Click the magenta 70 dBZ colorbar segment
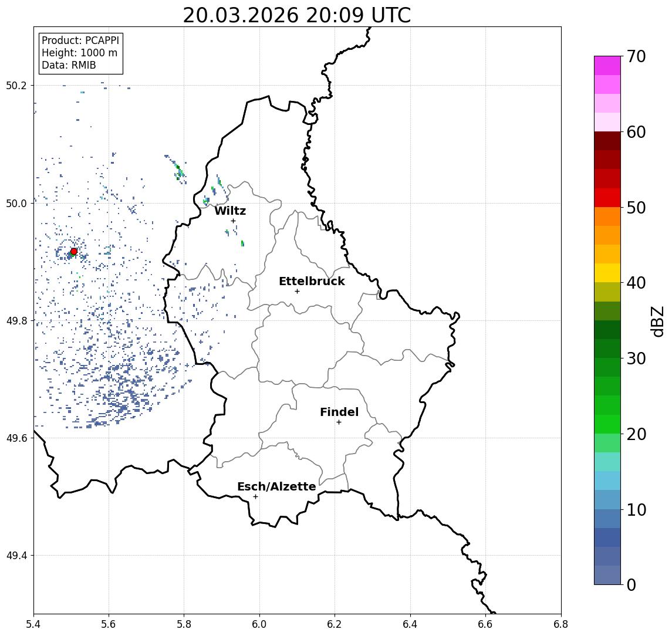This screenshot has height=636, width=672. (607, 66)
